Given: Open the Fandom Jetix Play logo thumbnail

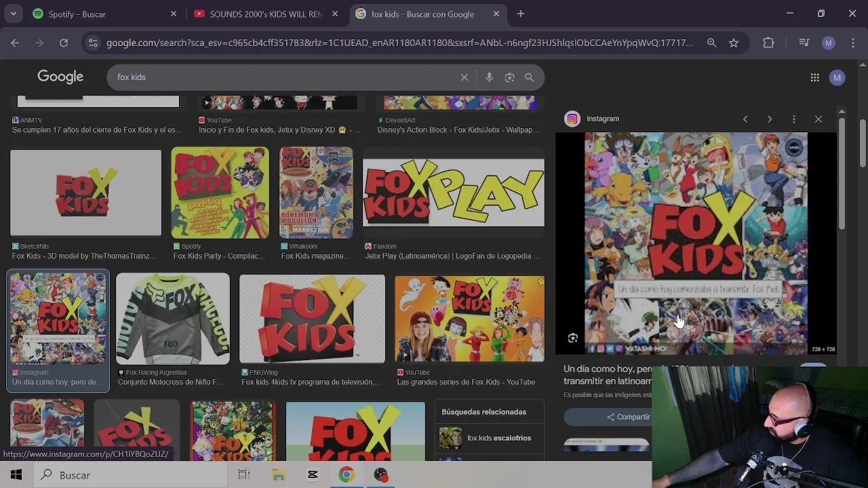Looking at the screenshot, I should click(453, 192).
